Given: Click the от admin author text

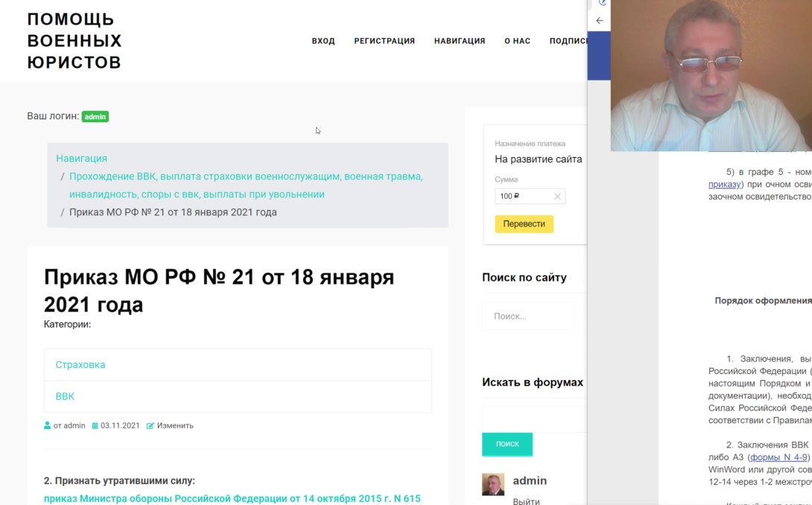Looking at the screenshot, I should [69, 426].
